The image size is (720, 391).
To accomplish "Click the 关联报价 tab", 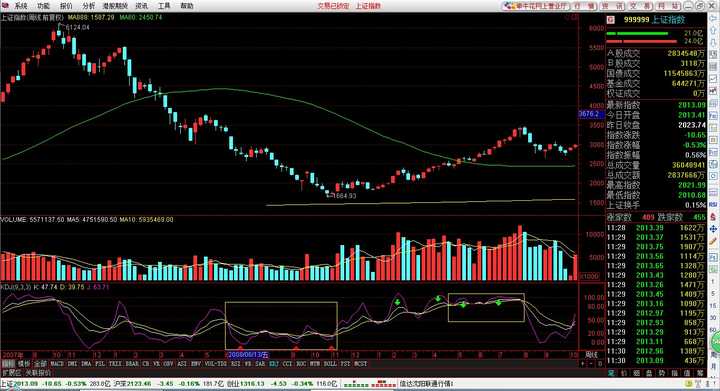I will [39, 373].
